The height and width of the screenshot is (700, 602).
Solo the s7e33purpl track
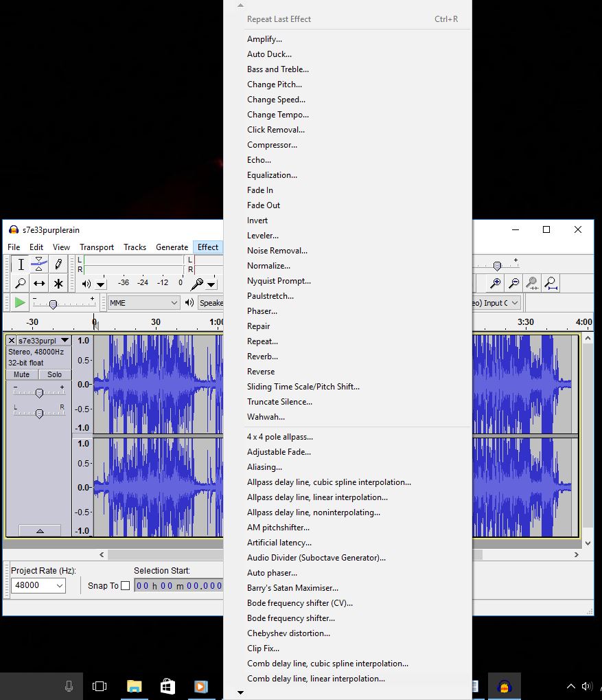(x=54, y=374)
